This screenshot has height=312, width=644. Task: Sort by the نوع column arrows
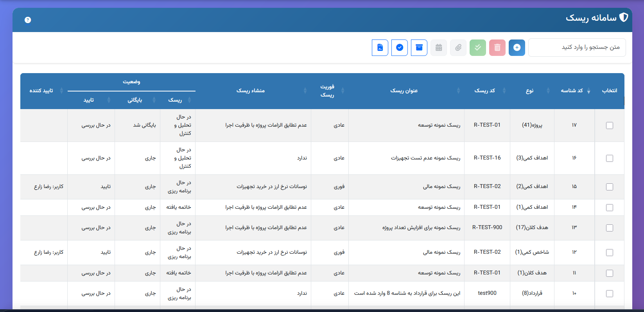[x=548, y=91]
